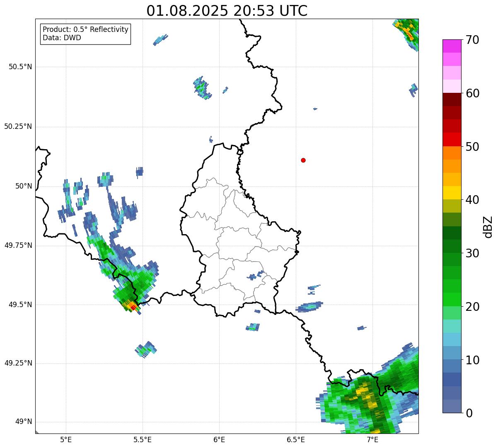Click the 49.25°N latitude label

click(18, 363)
